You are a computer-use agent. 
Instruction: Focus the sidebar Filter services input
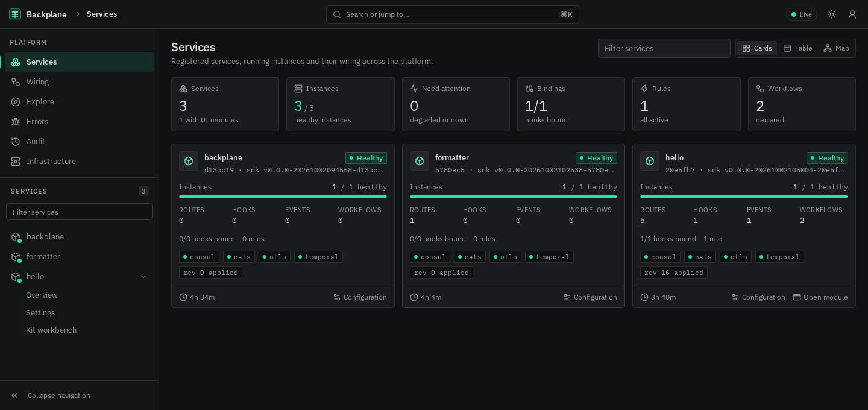(x=79, y=212)
